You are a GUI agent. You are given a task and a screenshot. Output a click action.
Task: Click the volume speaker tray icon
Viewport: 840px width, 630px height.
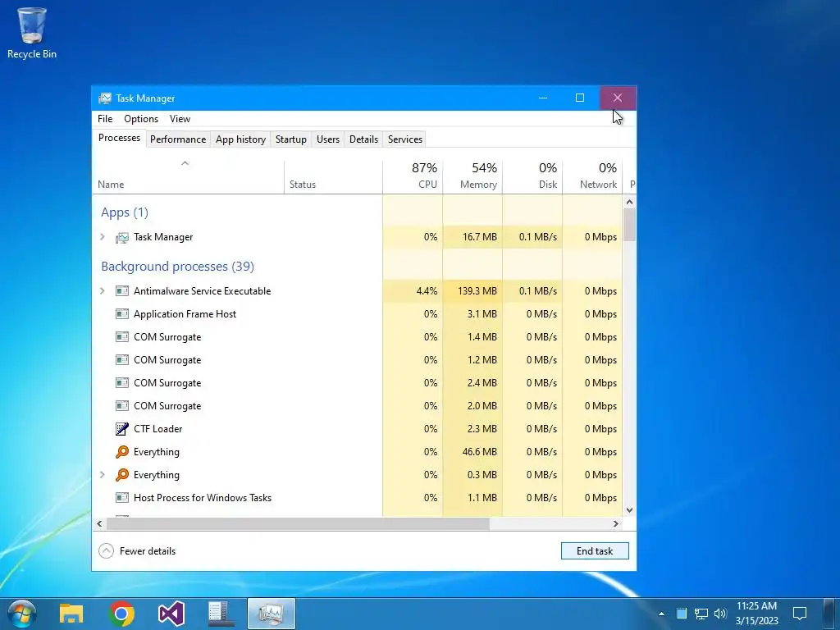[720, 614]
